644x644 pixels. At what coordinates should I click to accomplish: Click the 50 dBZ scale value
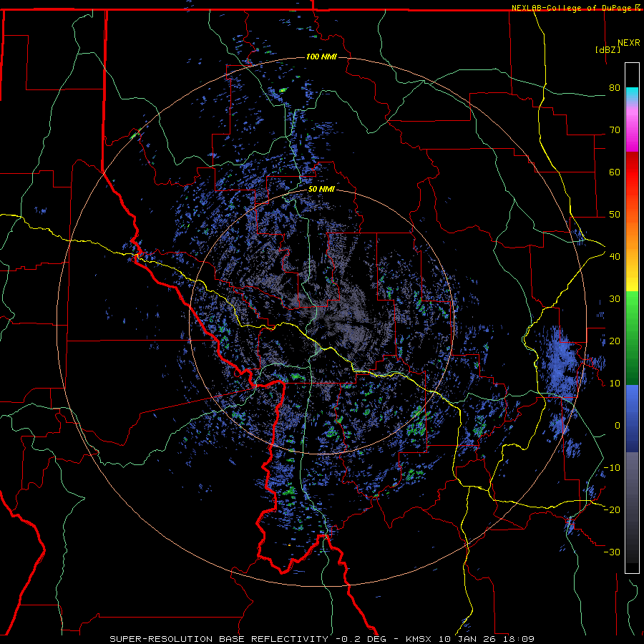pos(615,215)
